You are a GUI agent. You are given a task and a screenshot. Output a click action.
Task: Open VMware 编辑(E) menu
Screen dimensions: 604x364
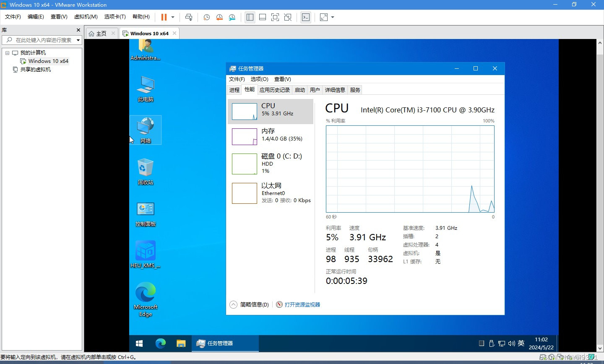36,17
